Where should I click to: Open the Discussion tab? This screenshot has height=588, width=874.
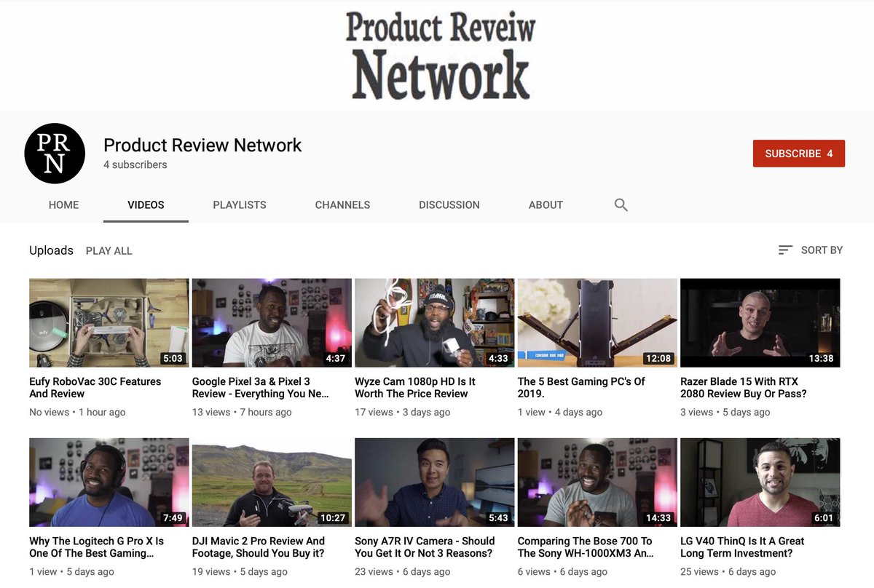(449, 205)
